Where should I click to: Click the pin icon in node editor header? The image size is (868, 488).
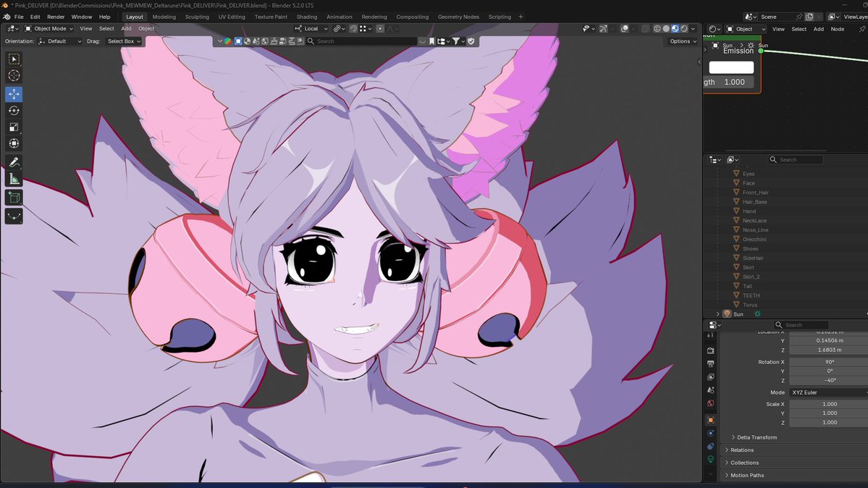[x=861, y=29]
